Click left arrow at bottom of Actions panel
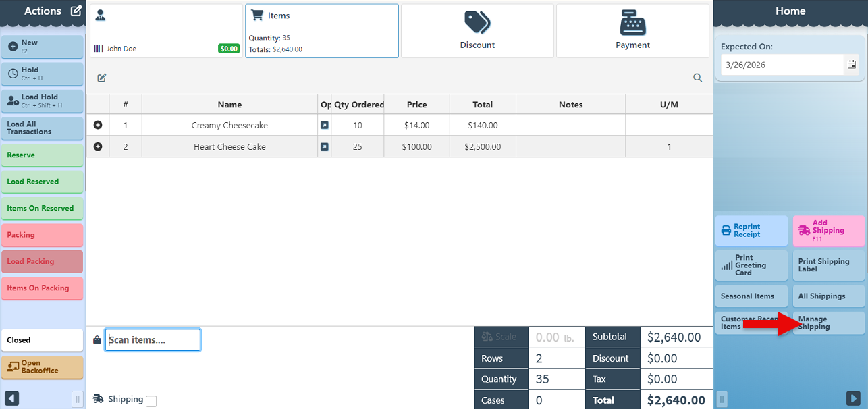868x409 pixels. click(x=11, y=398)
